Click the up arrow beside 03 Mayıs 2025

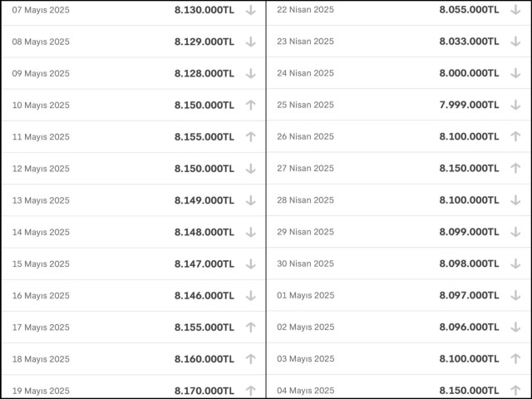coord(515,359)
